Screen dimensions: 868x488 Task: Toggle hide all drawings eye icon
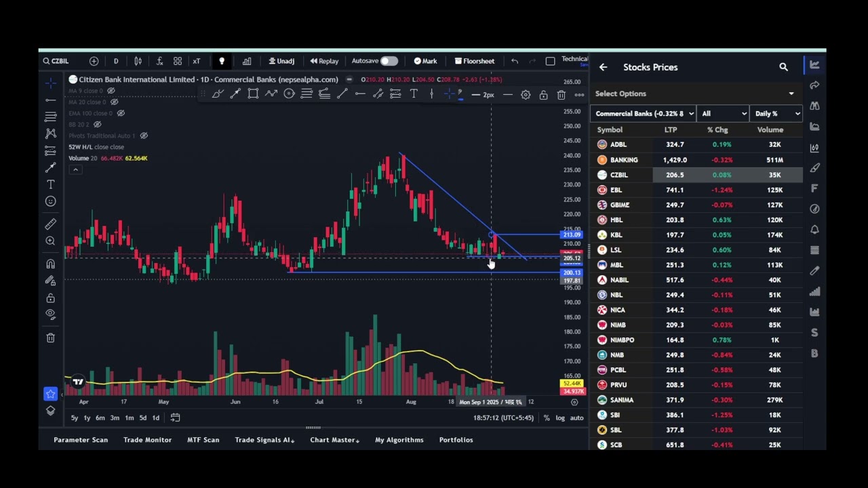(51, 314)
